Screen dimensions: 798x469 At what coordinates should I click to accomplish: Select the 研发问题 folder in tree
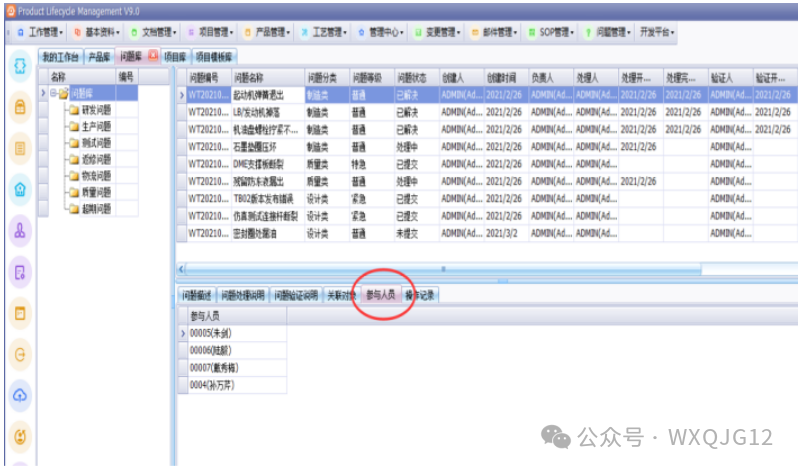coord(96,110)
